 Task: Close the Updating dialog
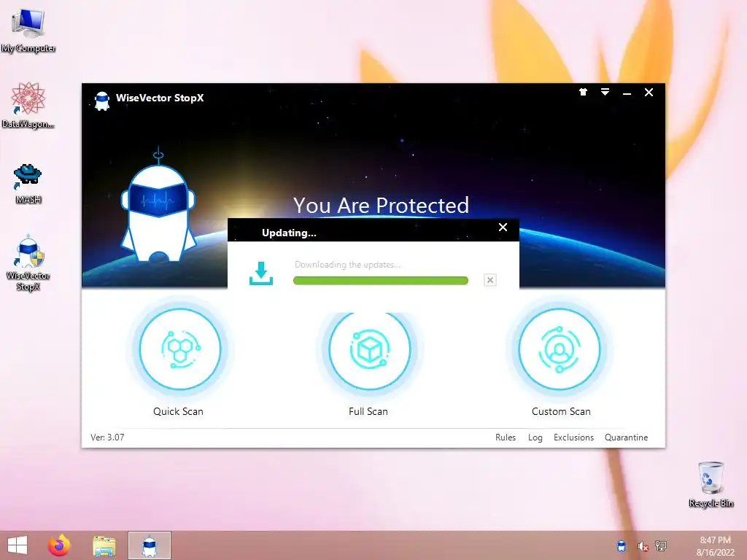coord(503,227)
